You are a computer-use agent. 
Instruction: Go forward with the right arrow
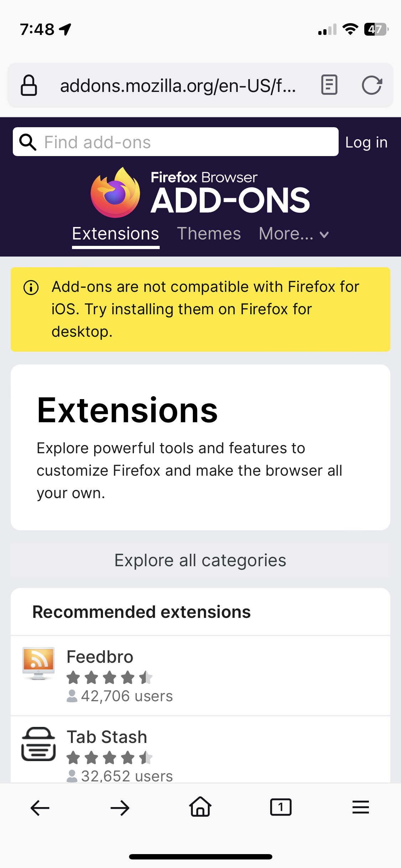click(120, 807)
